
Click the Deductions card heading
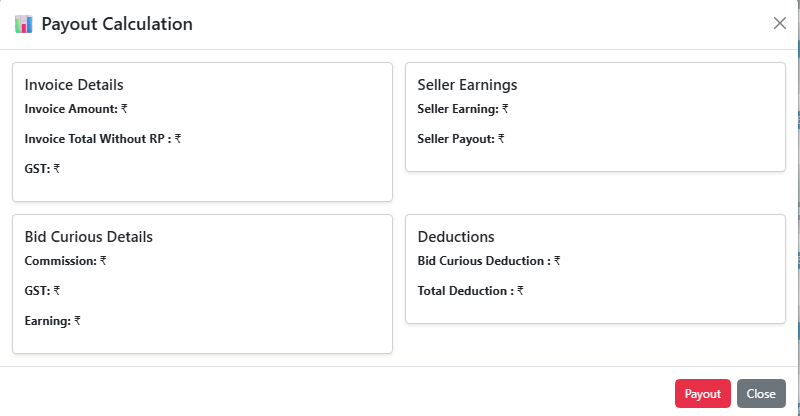(456, 237)
